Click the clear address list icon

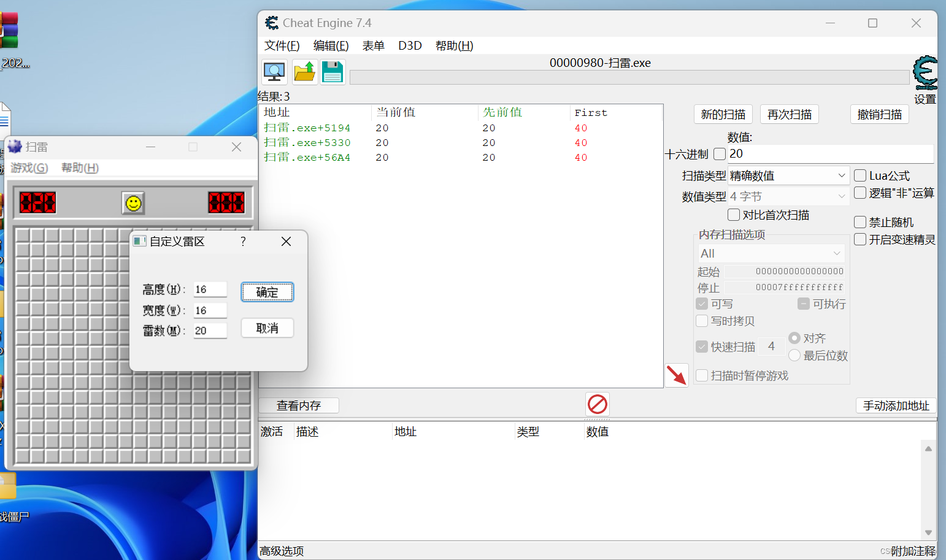point(598,404)
